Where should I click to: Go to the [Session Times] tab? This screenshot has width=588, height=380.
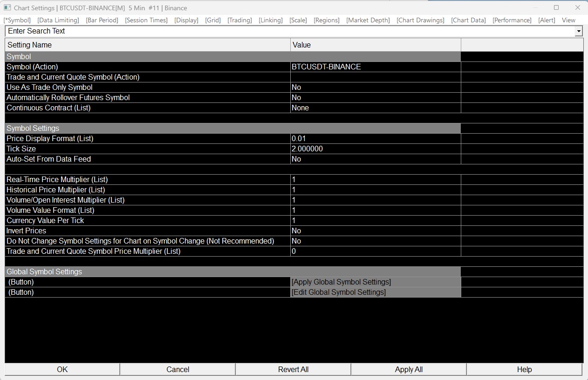click(146, 20)
